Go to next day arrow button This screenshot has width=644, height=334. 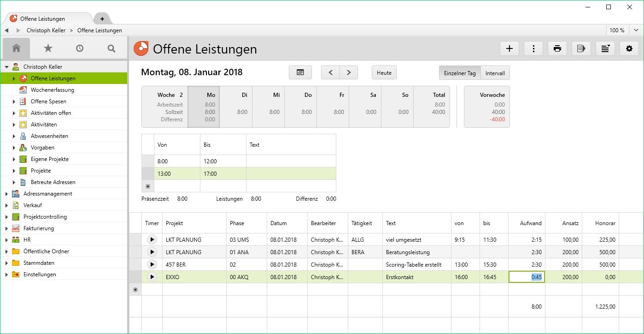[349, 72]
